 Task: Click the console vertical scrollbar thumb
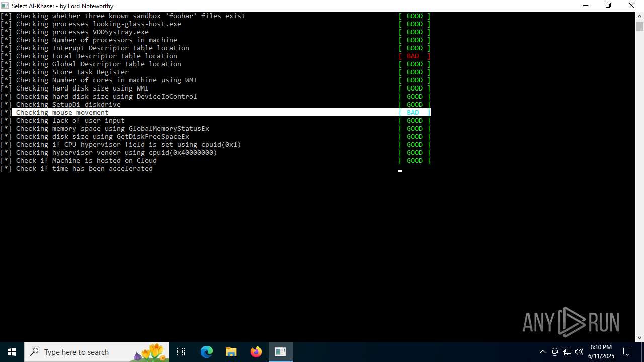(x=639, y=26)
